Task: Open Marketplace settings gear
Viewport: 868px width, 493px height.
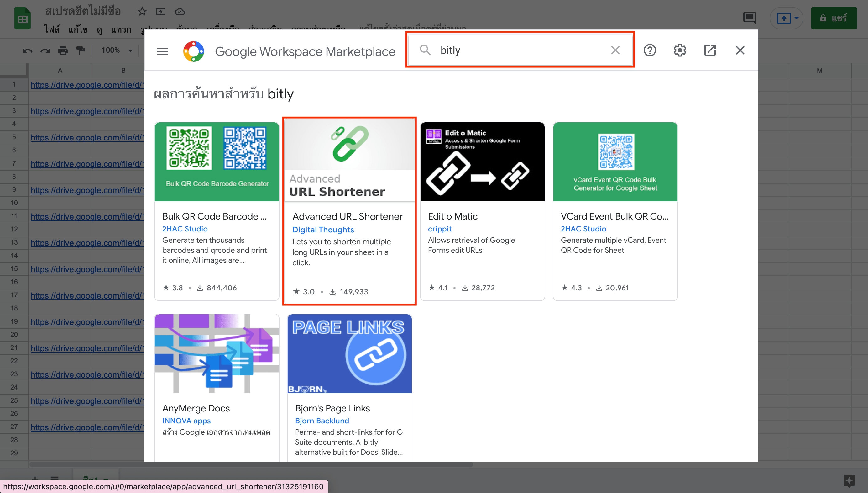Action: 680,50
